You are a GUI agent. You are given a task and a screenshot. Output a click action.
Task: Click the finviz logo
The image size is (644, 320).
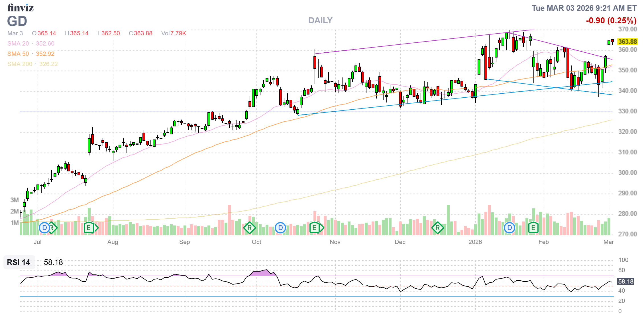point(21,8)
